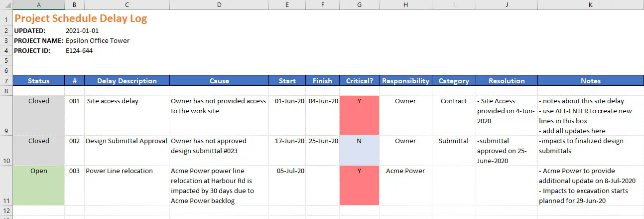Image resolution: width=644 pixels, height=219 pixels.
Task: Click red Critical Y cell for delay 003
Action: [359, 185]
